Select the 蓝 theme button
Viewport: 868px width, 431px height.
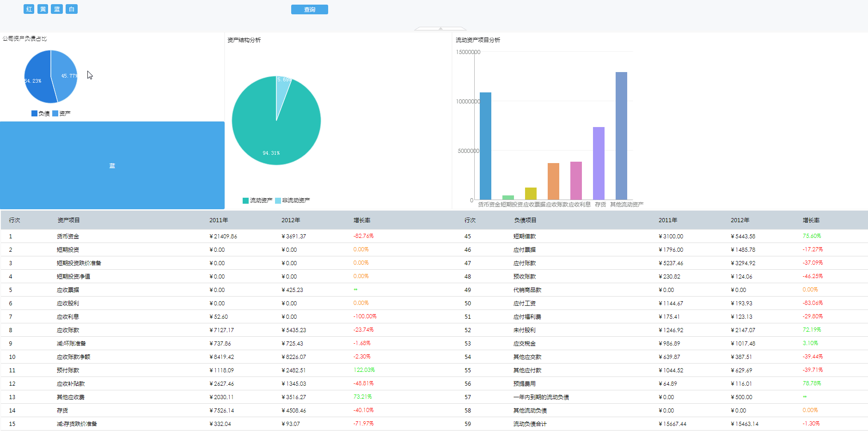click(x=57, y=9)
